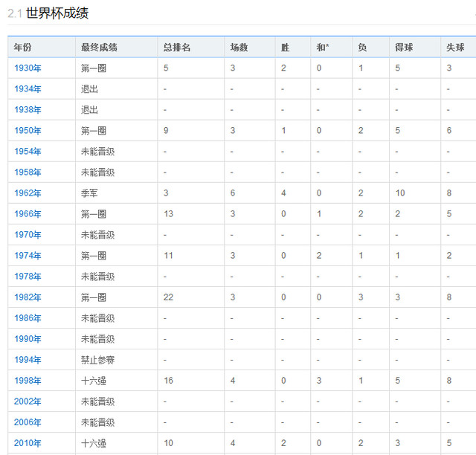Open the 2010年 year link
The image size is (476, 455).
pyautogui.click(x=28, y=443)
